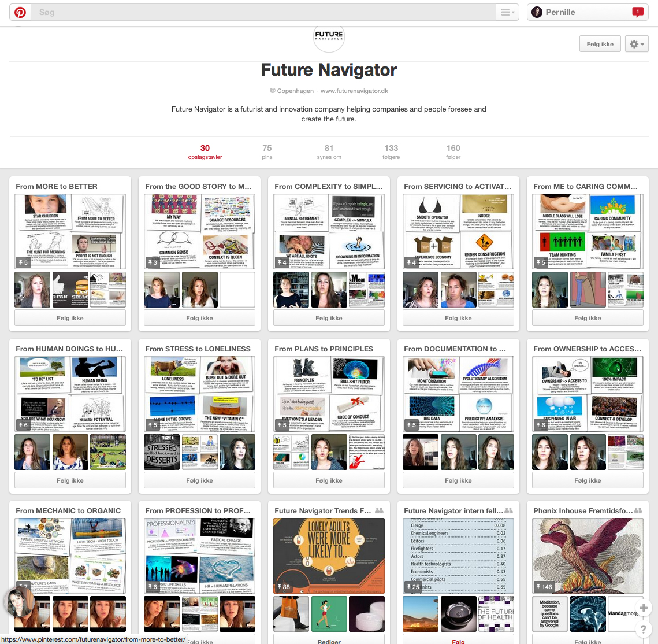Image resolution: width=658 pixels, height=644 pixels.
Task: Click Pernille's profile avatar in header
Action: tap(537, 12)
